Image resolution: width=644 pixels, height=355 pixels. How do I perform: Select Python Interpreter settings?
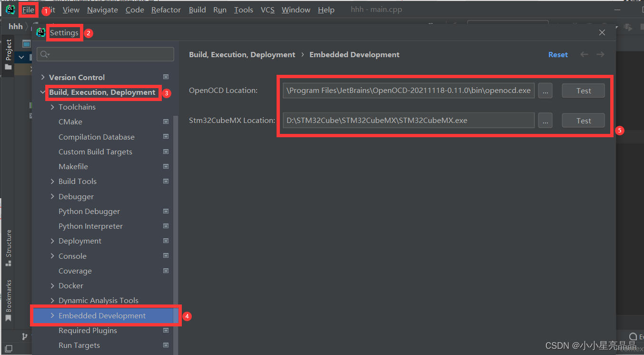90,226
